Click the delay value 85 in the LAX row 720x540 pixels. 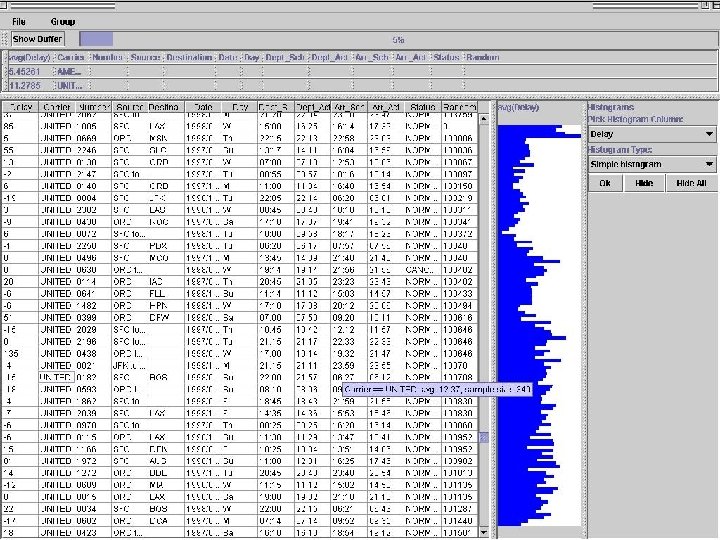tap(20, 126)
